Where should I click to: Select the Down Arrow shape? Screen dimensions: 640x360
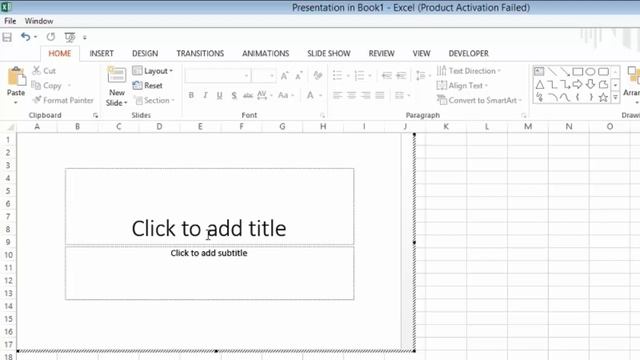[590, 84]
